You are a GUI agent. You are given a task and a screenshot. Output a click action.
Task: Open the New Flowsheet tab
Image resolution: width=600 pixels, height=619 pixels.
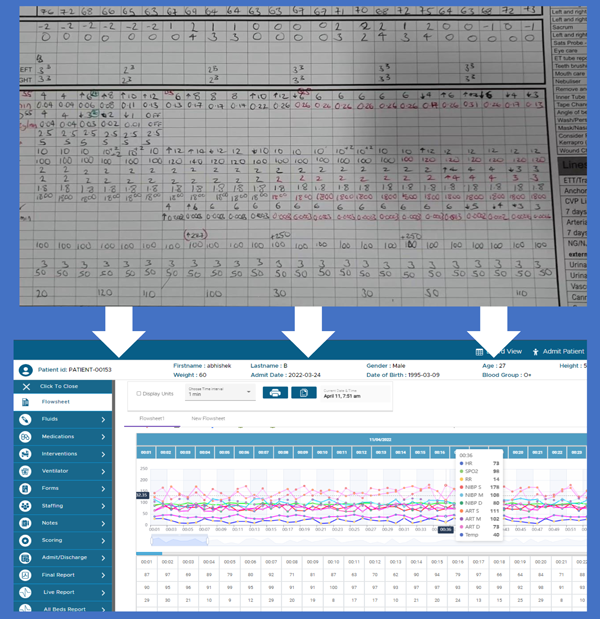[208, 418]
